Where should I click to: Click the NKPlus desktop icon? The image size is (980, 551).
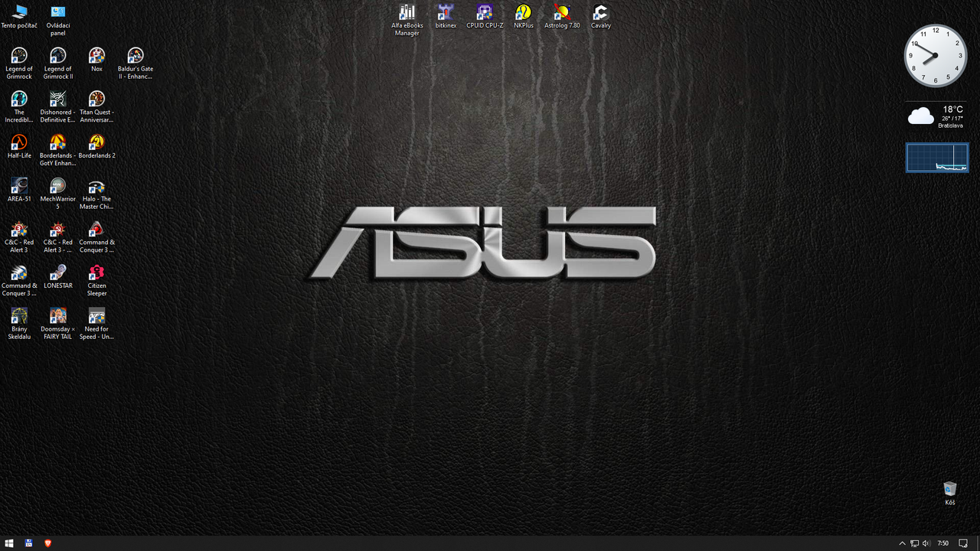pyautogui.click(x=524, y=17)
